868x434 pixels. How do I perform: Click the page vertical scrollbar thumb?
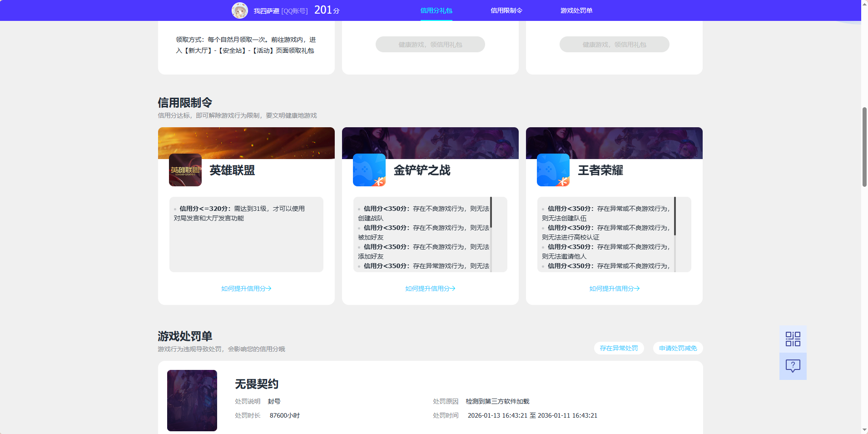coord(864,147)
